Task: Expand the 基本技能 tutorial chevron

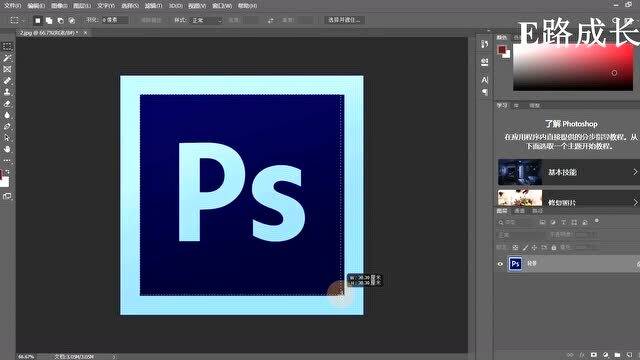Action: pyautogui.click(x=635, y=172)
